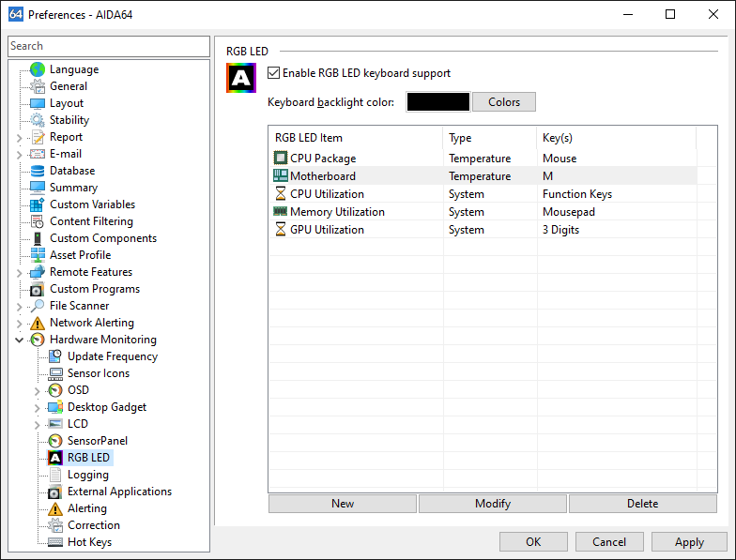Viewport: 736px width, 560px height.
Task: Select the Motherboard row in the list
Action: pyautogui.click(x=483, y=176)
